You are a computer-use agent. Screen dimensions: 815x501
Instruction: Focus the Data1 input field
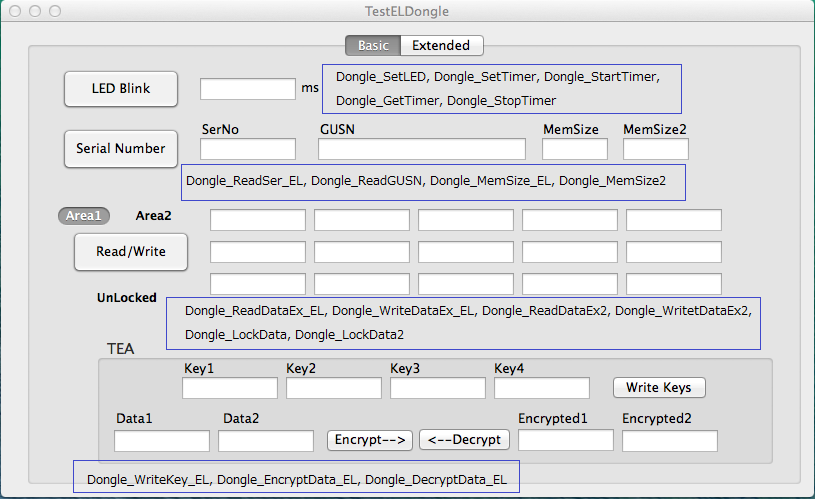[x=162, y=441]
